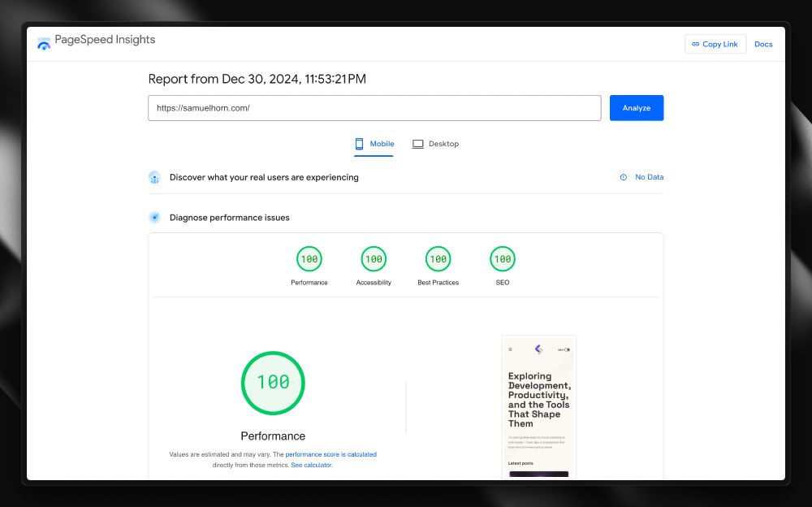
Task: Select the Performance 100 score gauge
Action: [309, 258]
